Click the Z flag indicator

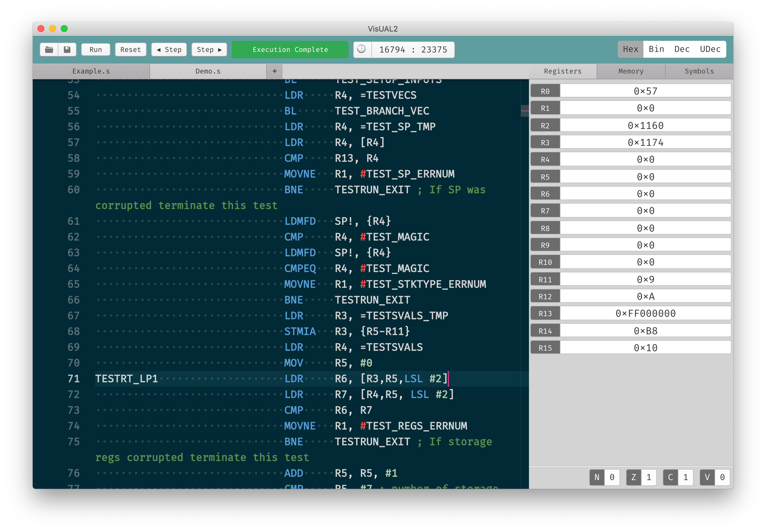[x=641, y=477]
